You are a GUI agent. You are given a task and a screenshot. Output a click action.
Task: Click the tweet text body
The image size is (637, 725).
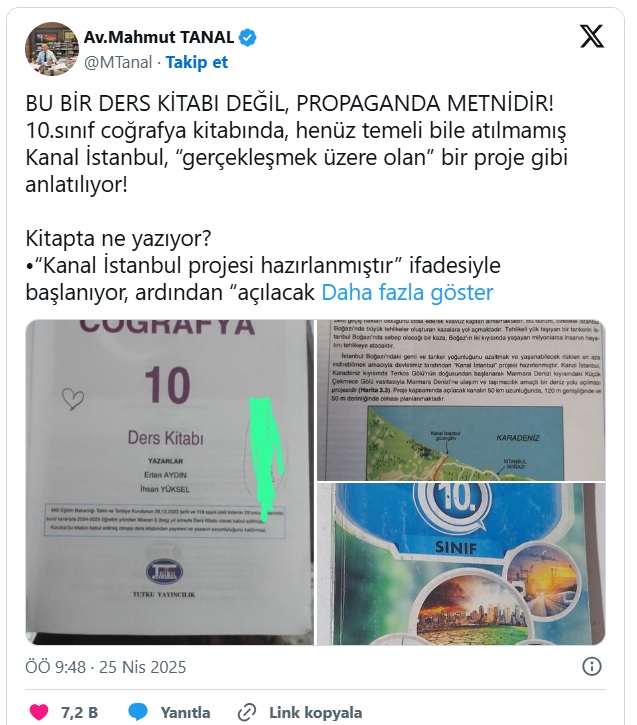pos(296,197)
